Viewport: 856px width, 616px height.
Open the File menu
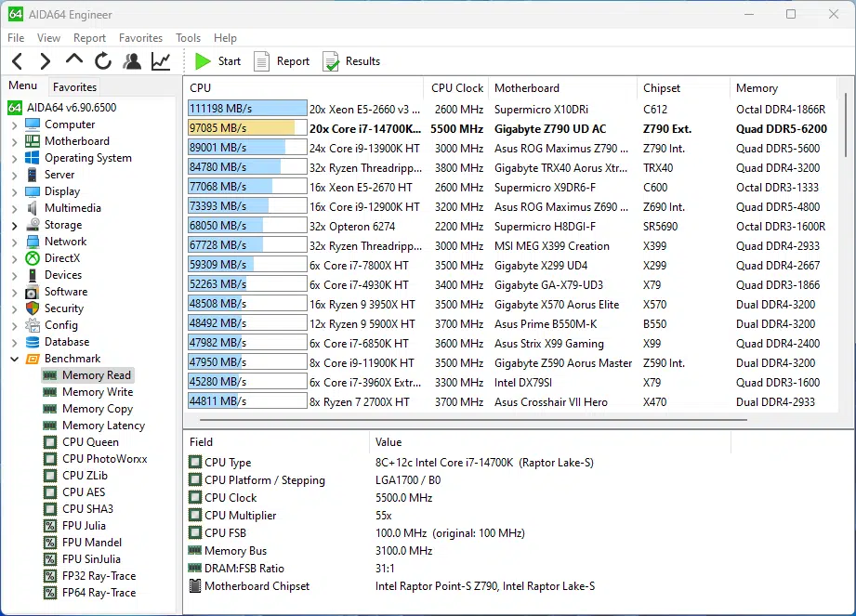16,38
